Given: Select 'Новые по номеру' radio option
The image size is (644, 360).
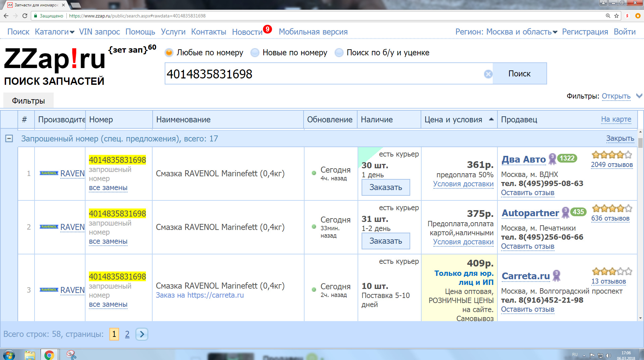Looking at the screenshot, I should 255,53.
